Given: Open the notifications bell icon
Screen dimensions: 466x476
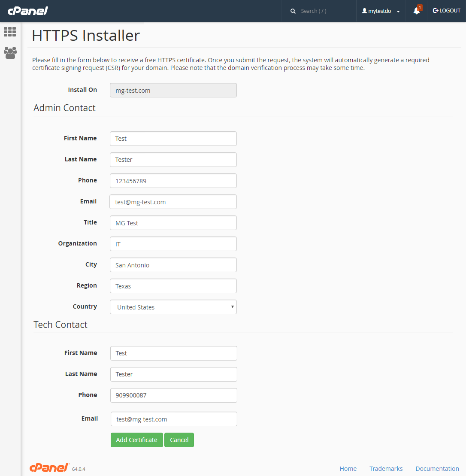Looking at the screenshot, I should click(417, 11).
